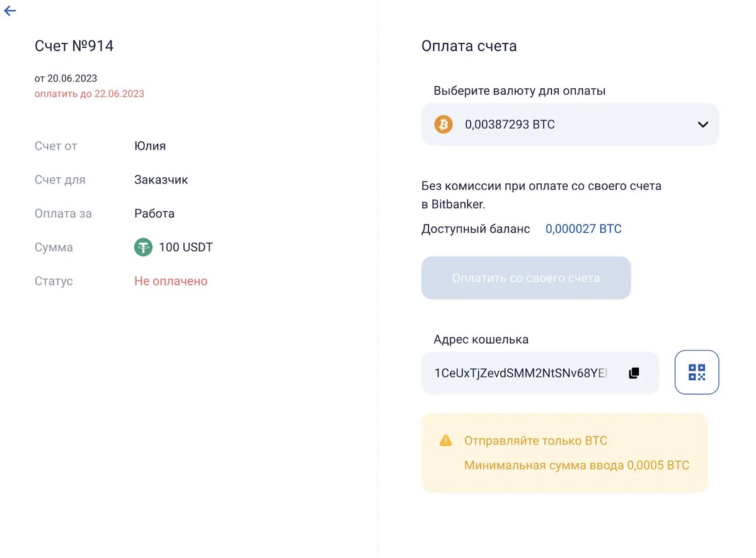Click the 'Отправляйте только BTC' warning text
756x558 pixels.
click(x=535, y=441)
